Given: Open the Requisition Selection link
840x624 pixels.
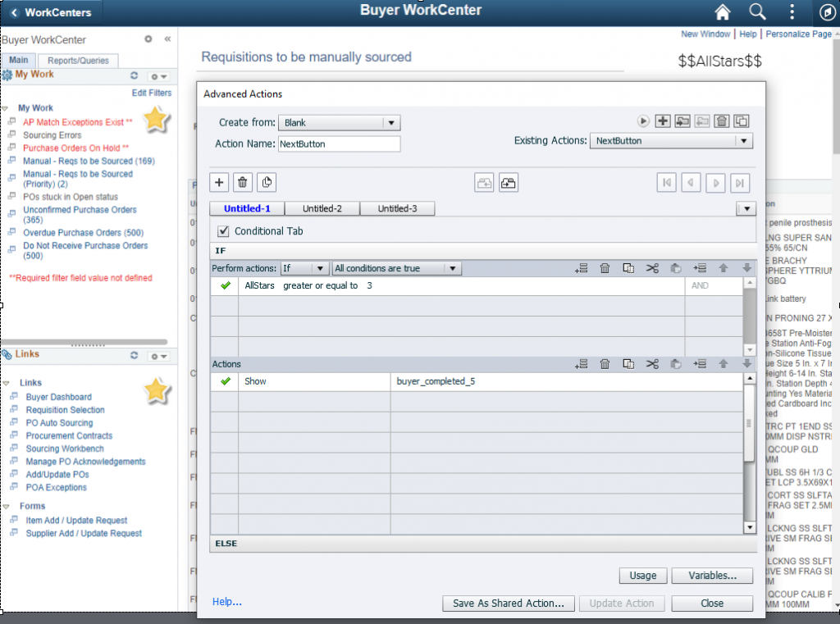Looking at the screenshot, I should (x=65, y=410).
